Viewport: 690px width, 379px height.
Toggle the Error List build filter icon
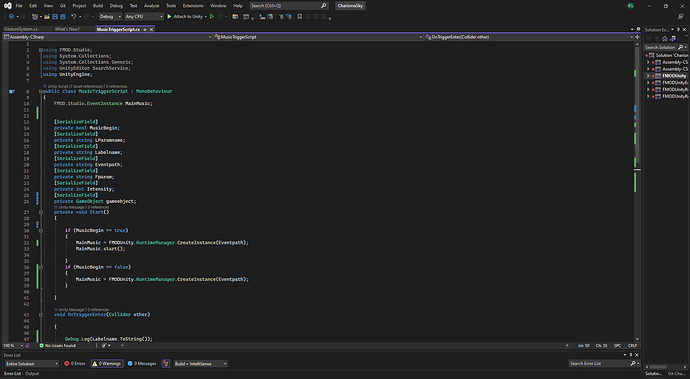coord(166,364)
